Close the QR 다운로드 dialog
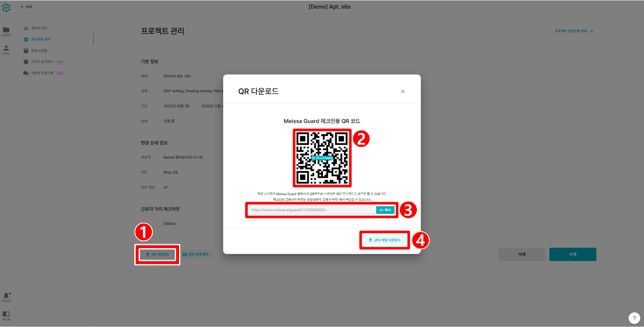The image size is (644, 327). (x=403, y=91)
